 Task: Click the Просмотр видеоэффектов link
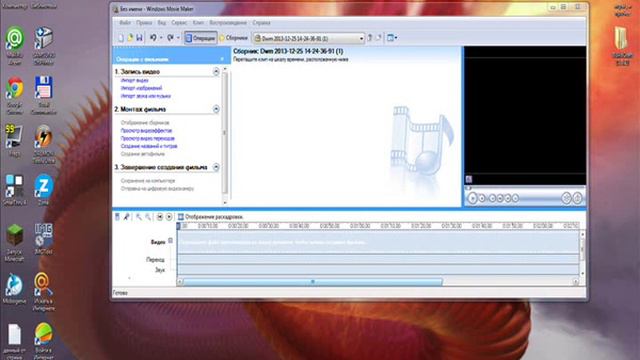[x=146, y=131]
